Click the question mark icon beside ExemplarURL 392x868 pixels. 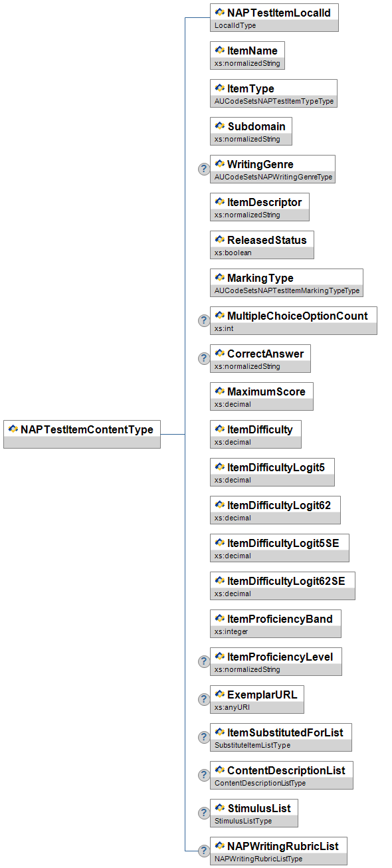coord(204,699)
